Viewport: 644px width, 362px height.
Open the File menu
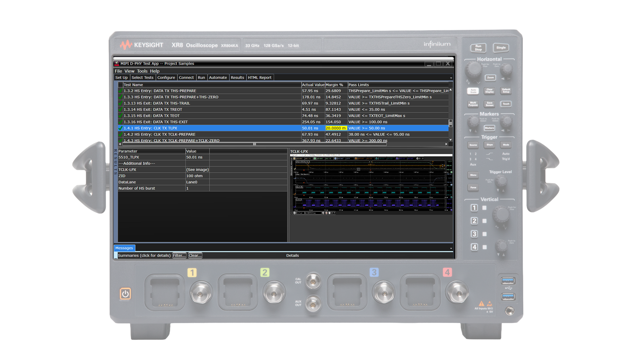118,71
